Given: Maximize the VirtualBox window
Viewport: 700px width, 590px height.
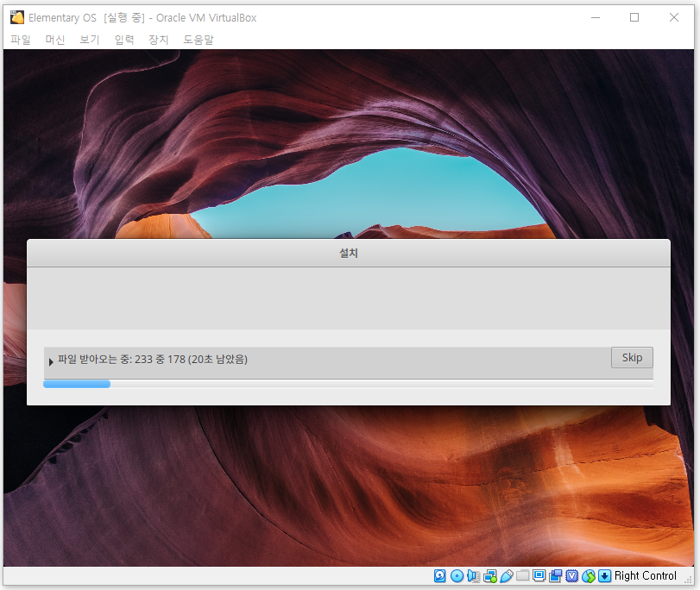Looking at the screenshot, I should point(634,17).
